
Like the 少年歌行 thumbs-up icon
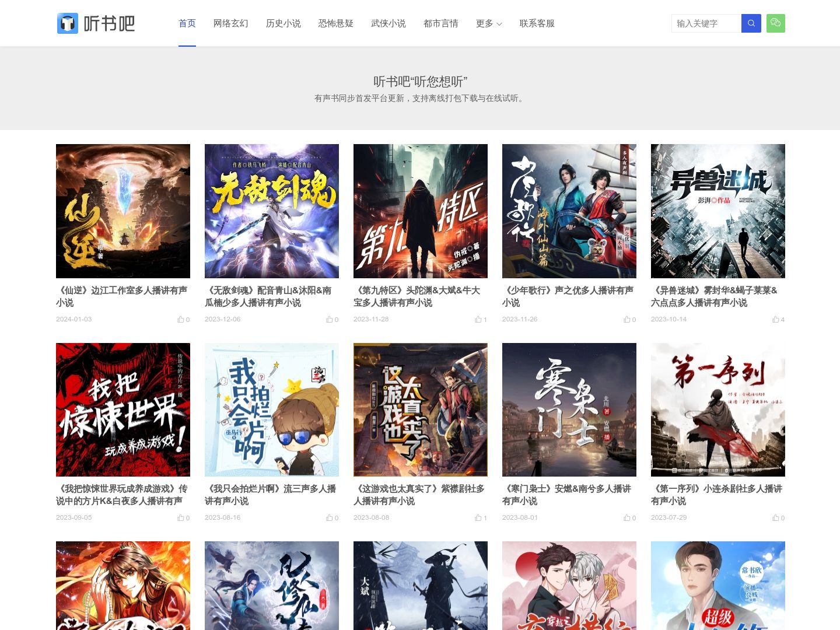click(627, 319)
